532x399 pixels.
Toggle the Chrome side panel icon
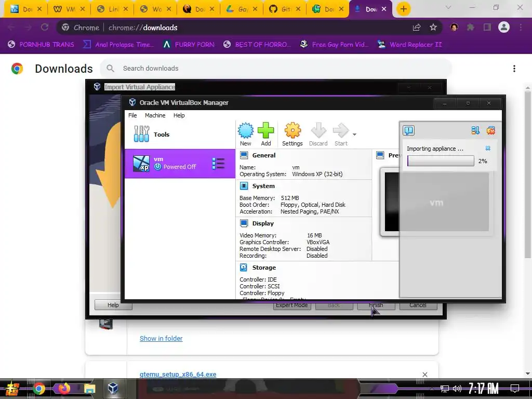pyautogui.click(x=487, y=28)
